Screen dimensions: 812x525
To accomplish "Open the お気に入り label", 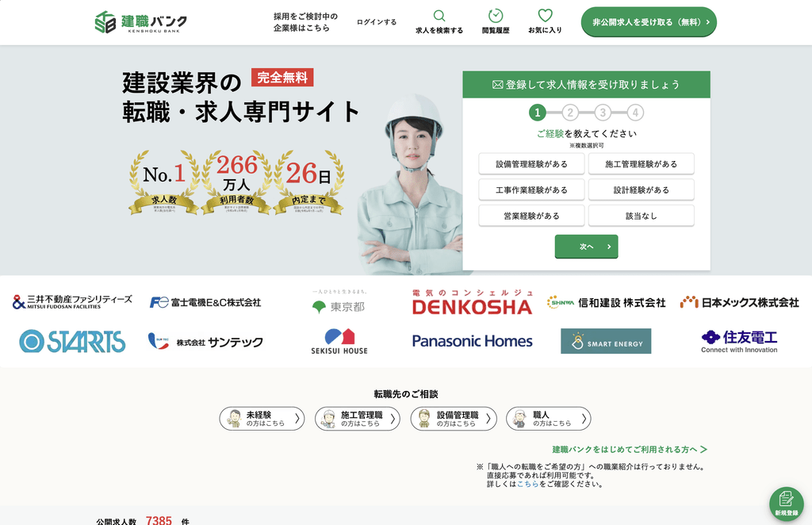I will pos(545,31).
